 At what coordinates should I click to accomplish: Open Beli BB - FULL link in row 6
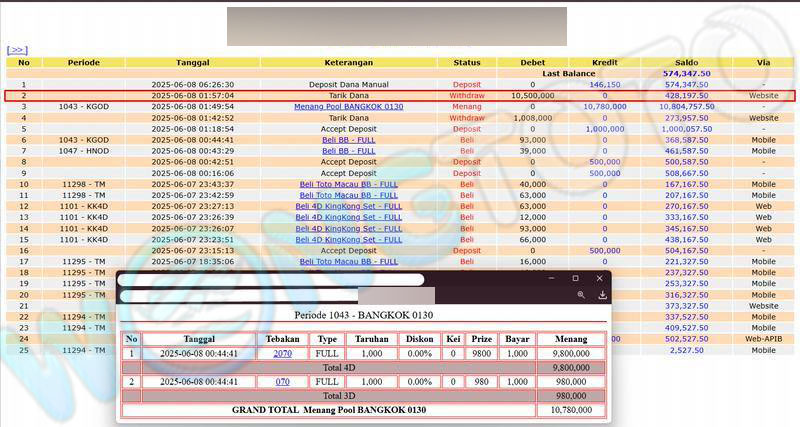348,140
